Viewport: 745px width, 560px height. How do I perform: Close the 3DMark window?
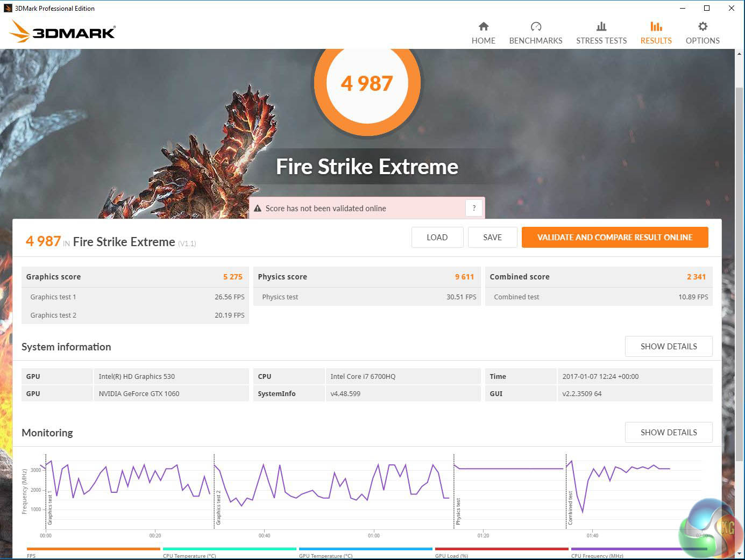[x=732, y=8]
